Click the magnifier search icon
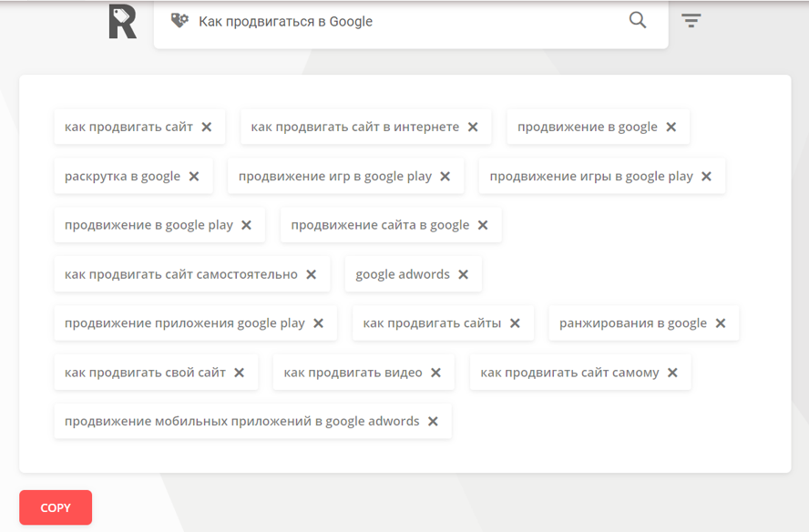 coord(637,19)
